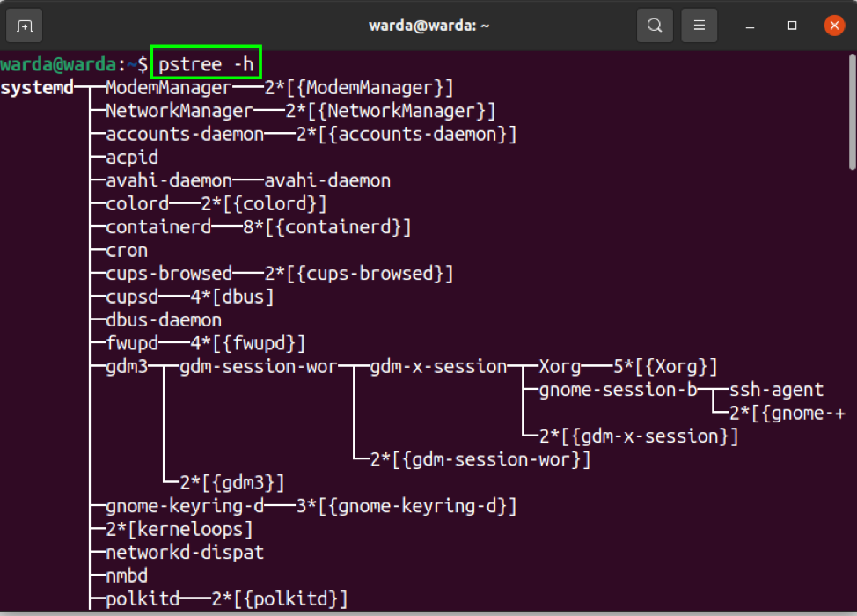Click the 2*[{accounts-daemon}] thread entry
This screenshot has height=616, width=857.
coord(407,134)
